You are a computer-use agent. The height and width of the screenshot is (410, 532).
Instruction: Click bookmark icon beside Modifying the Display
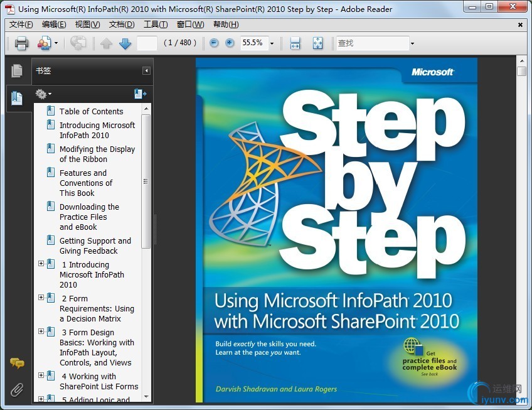click(x=51, y=148)
